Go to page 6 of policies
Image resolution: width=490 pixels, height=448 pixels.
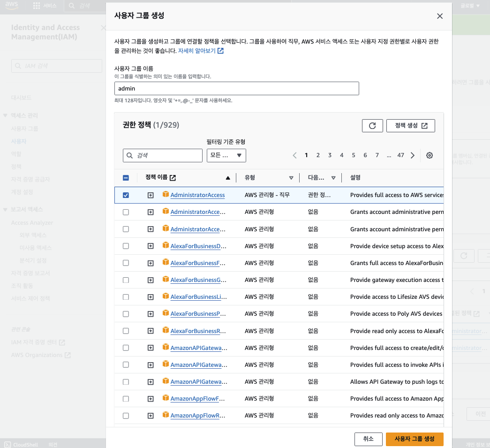(x=365, y=155)
